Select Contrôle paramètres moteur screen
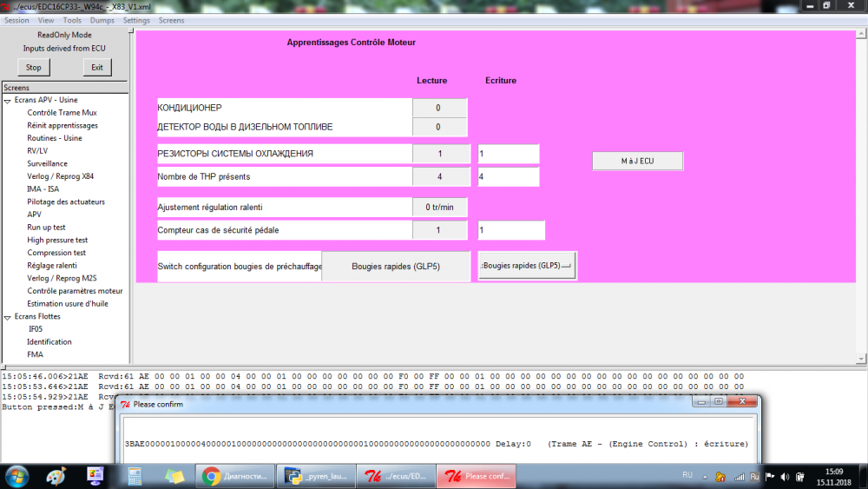This screenshot has height=489, width=868. (x=75, y=291)
